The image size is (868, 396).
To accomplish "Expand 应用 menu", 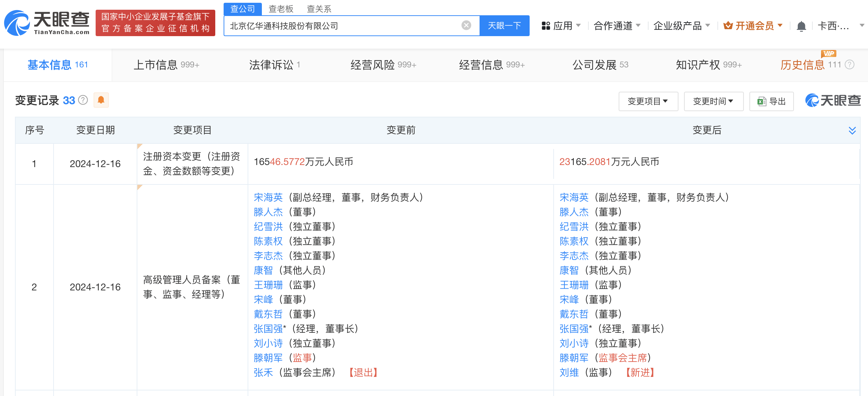I will [561, 26].
